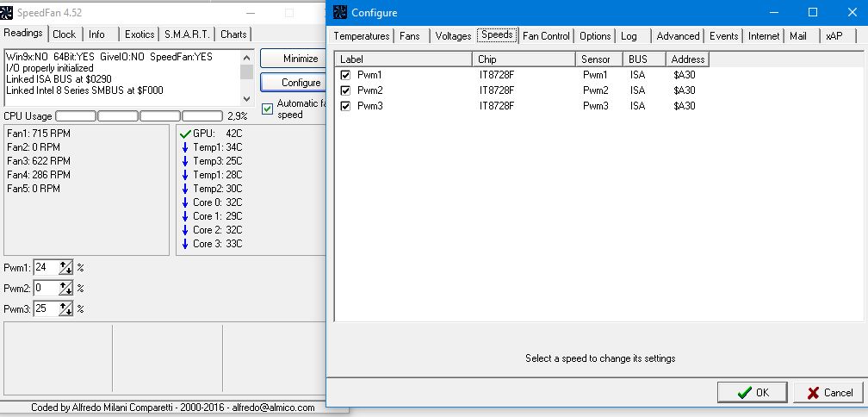
Task: Adjust the Pwm1 percentage spinner arrows
Action: (x=65, y=267)
